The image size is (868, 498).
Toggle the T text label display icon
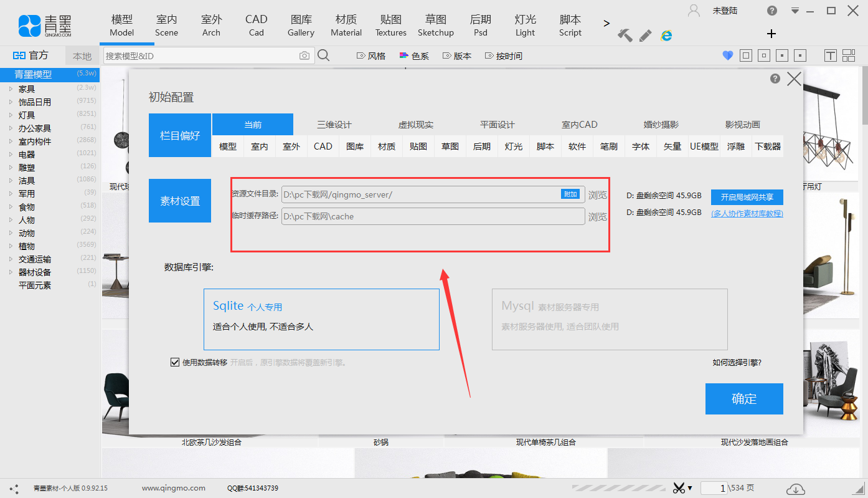click(831, 55)
